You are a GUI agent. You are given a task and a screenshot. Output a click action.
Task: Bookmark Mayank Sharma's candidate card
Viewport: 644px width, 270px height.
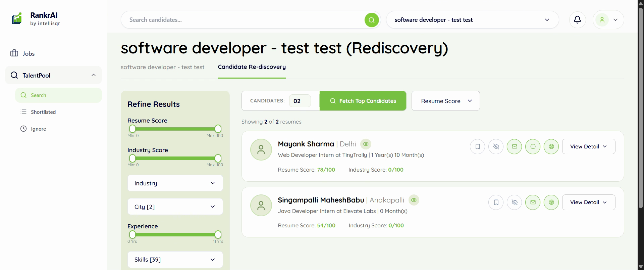(x=477, y=146)
